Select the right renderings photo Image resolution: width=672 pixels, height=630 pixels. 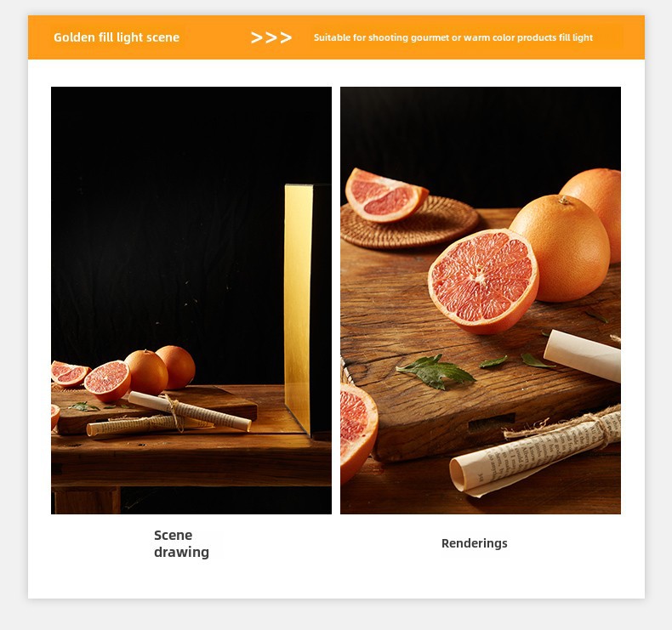tap(481, 300)
